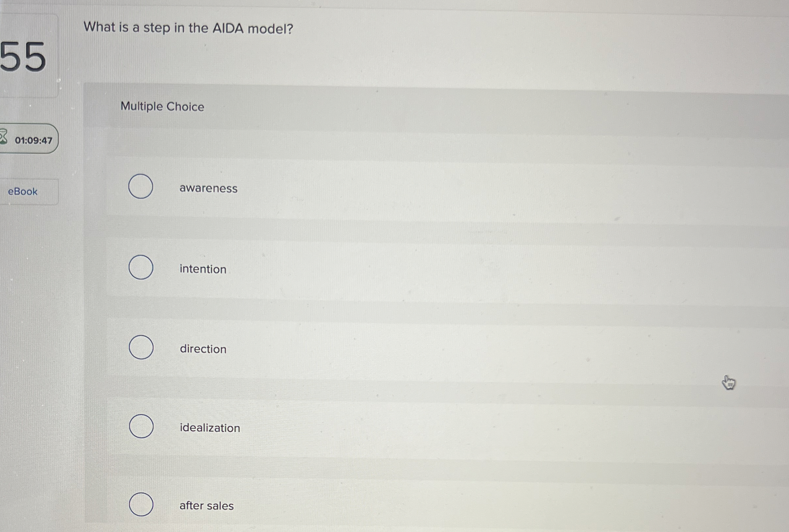Select the intention radio button

coord(141,267)
